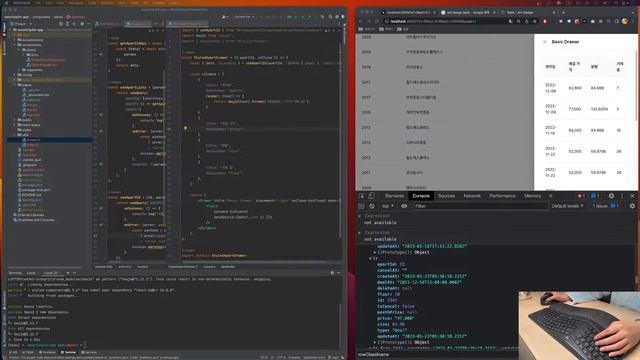Open the console settings gear icon
Screen dimensions: 640x360
[x=632, y=206]
